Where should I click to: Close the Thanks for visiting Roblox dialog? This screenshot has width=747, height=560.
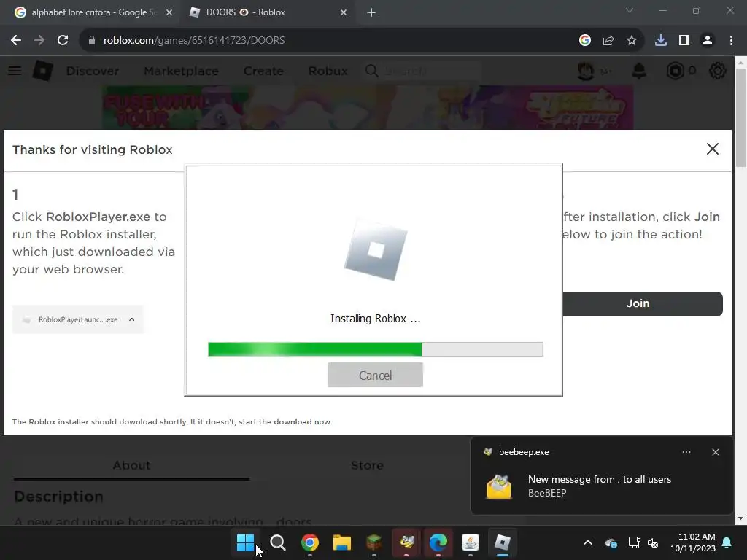pyautogui.click(x=712, y=149)
